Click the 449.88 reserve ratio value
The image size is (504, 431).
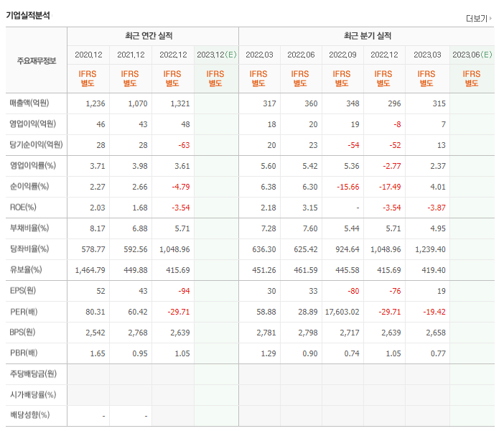coord(136,270)
